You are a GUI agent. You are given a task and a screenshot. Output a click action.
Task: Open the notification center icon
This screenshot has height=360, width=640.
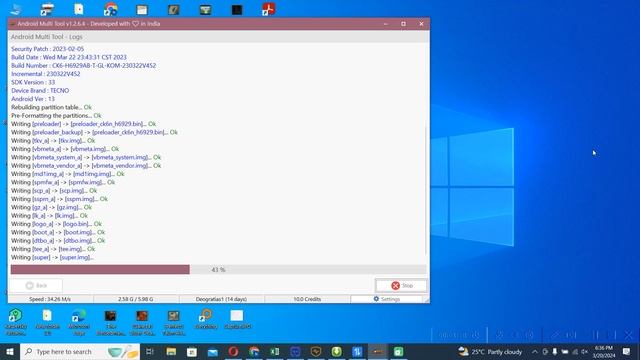click(x=626, y=351)
